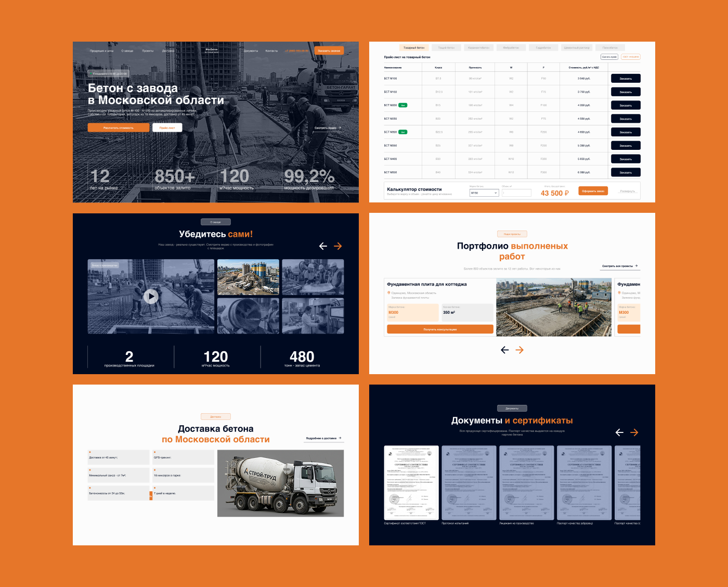Screen dimensions: 728x587
Task: Go to previous slide in Портфолио section
Action: (x=504, y=350)
